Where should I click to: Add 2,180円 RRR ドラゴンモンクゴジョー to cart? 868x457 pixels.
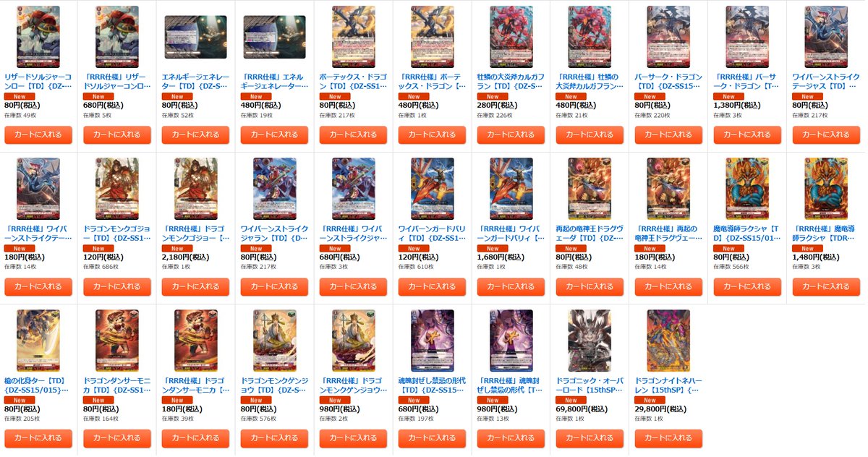[x=196, y=286]
